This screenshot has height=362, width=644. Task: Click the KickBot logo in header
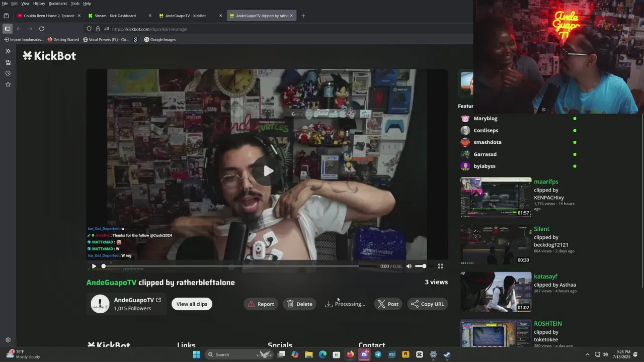point(49,56)
